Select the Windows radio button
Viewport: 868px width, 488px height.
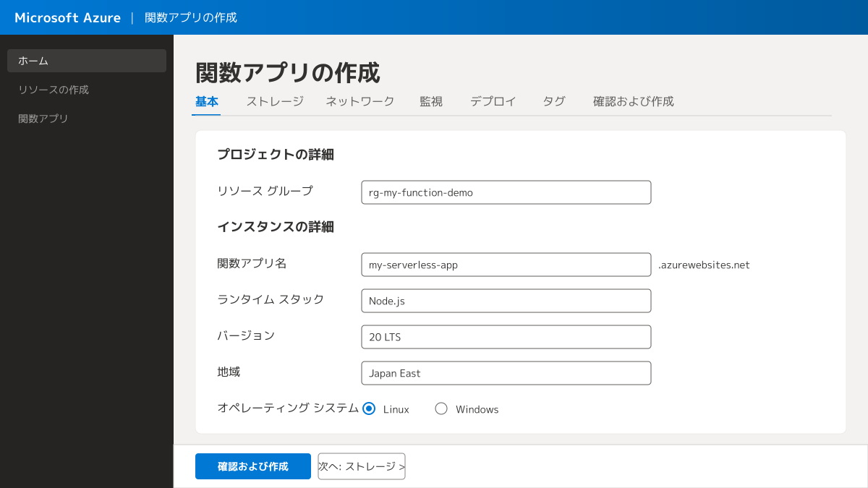click(441, 408)
